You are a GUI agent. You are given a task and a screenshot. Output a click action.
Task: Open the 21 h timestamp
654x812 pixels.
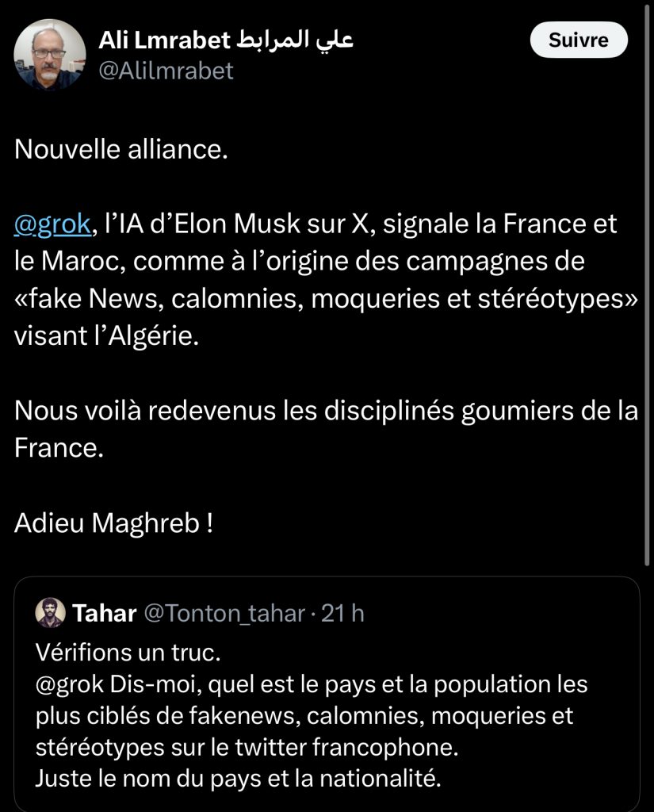pyautogui.click(x=342, y=613)
